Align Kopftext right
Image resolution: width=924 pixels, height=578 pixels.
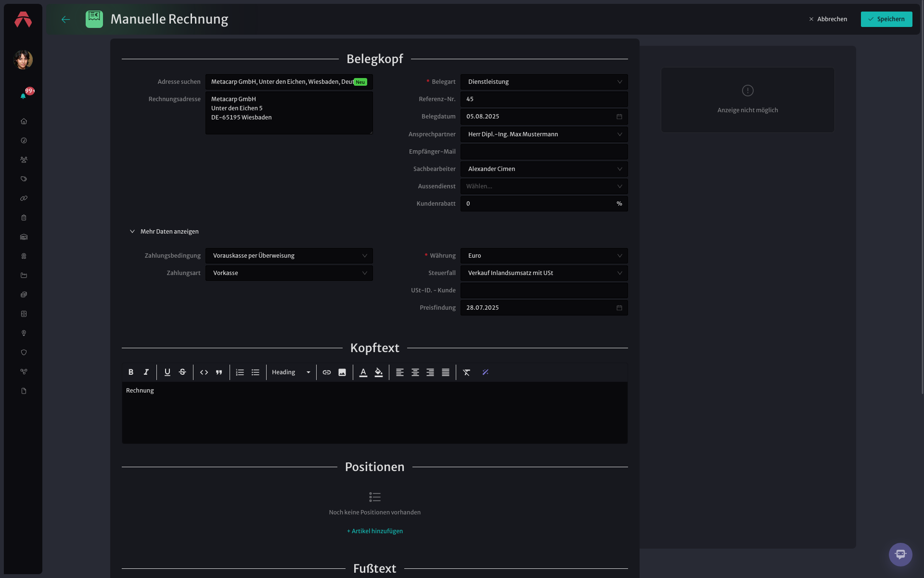430,372
